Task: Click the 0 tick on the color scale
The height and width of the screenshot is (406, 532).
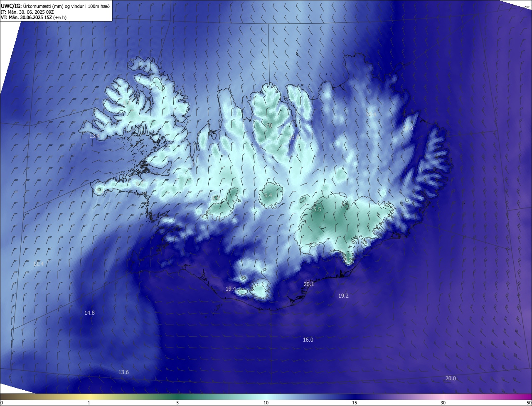Action: [2, 403]
